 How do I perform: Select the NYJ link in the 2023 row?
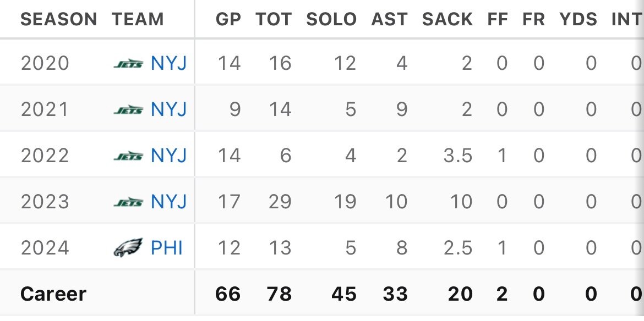(x=169, y=202)
